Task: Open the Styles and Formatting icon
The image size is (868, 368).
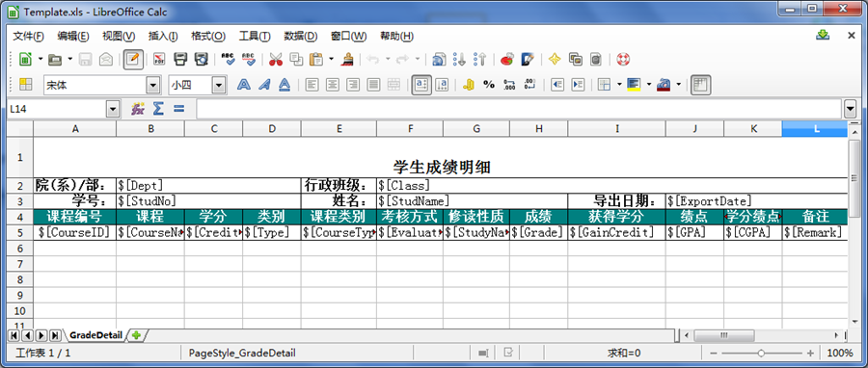Action: tap(25, 85)
